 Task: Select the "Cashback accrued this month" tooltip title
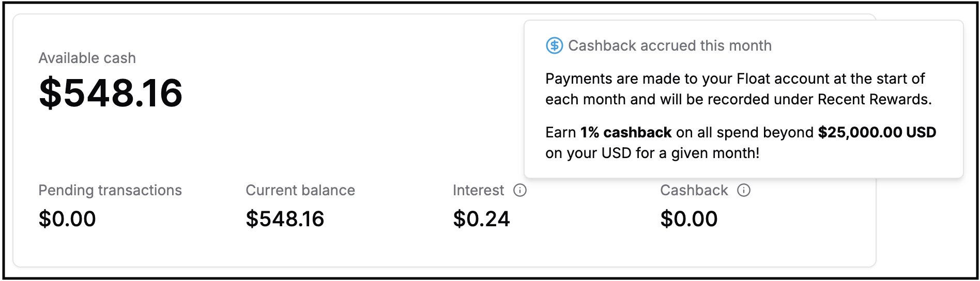669,46
